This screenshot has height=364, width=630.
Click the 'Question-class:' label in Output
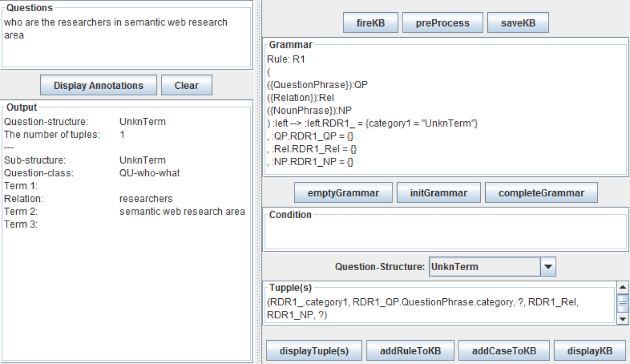click(39, 173)
